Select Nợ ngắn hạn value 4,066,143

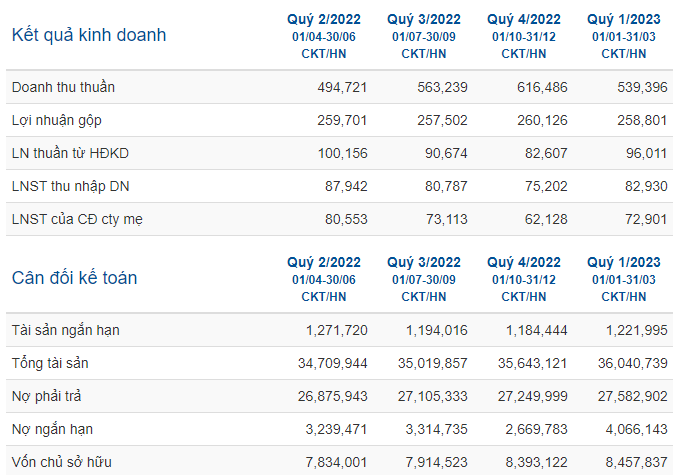pos(637,430)
